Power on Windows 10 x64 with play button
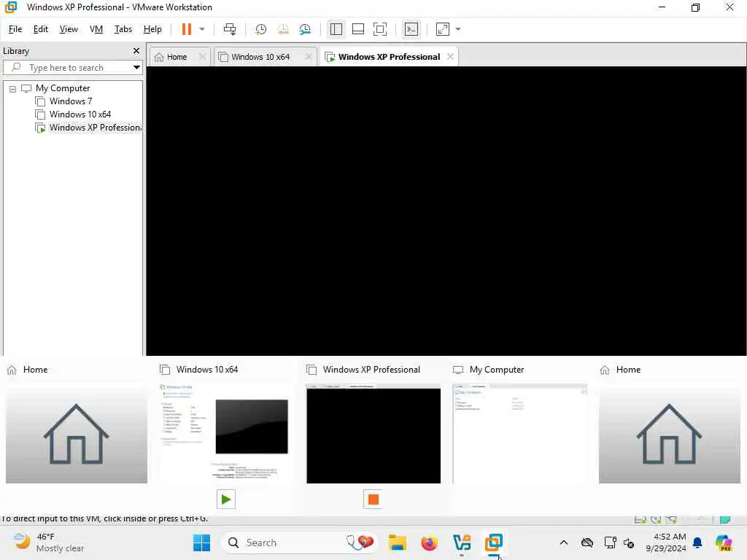The height and width of the screenshot is (560, 747). (226, 499)
